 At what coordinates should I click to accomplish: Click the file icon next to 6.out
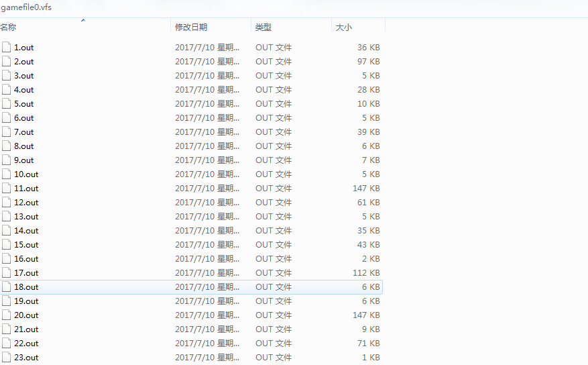(6, 118)
